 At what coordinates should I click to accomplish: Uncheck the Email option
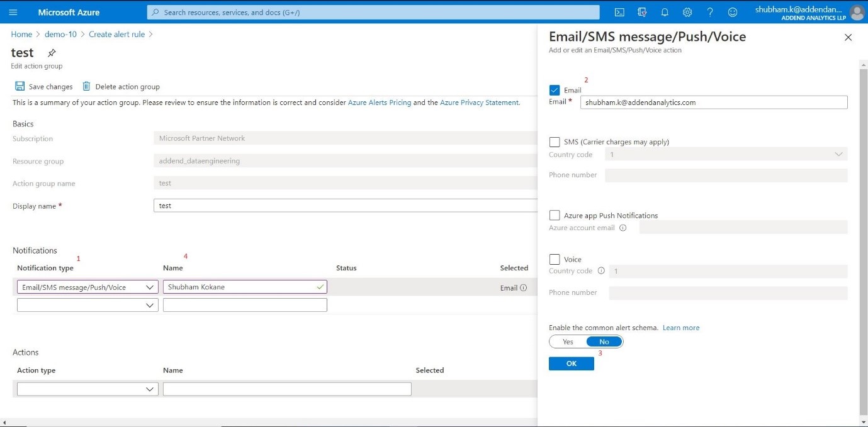[x=555, y=90]
